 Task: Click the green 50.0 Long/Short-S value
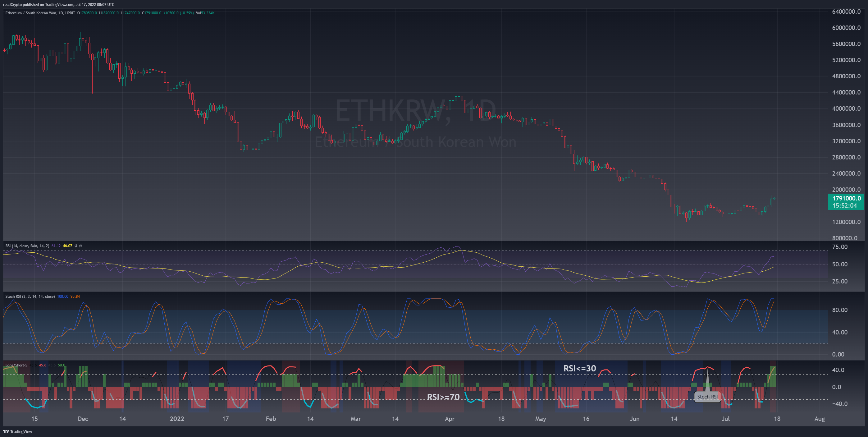tap(62, 365)
